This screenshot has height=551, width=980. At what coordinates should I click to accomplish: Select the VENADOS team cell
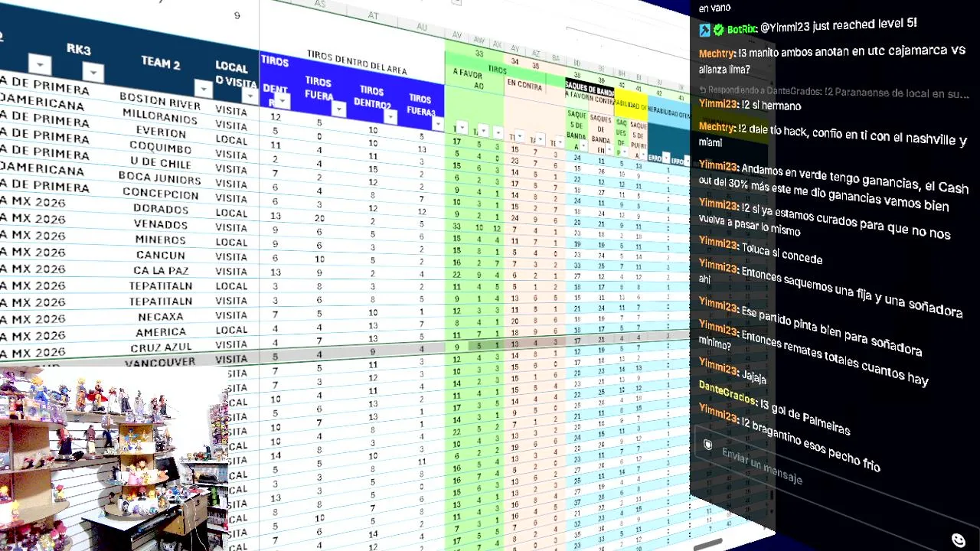coord(161,224)
